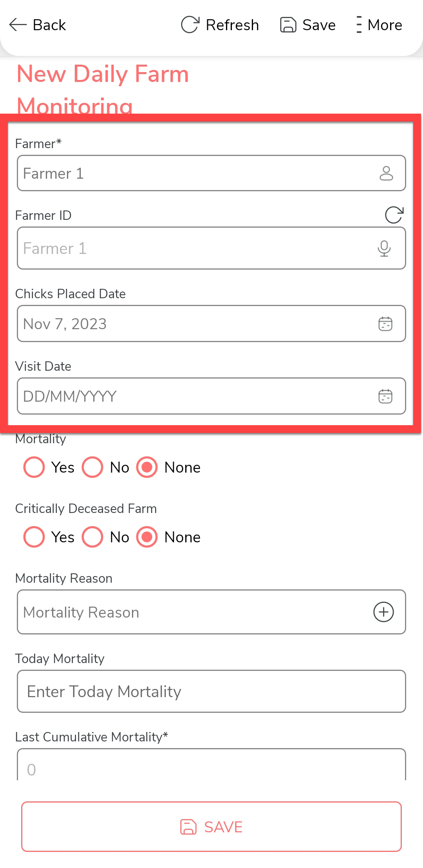The image size is (423, 868).
Task: Add mortality reason with plus icon
Action: coord(383,612)
